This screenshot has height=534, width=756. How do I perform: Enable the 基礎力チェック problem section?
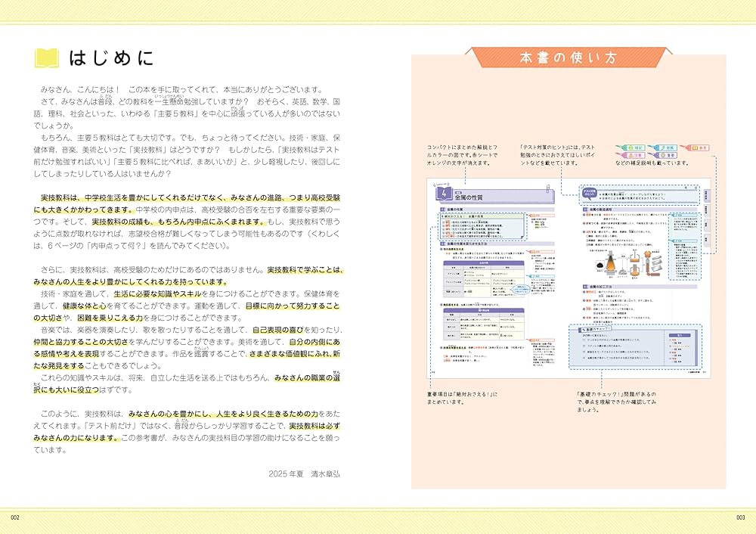[x=597, y=328]
